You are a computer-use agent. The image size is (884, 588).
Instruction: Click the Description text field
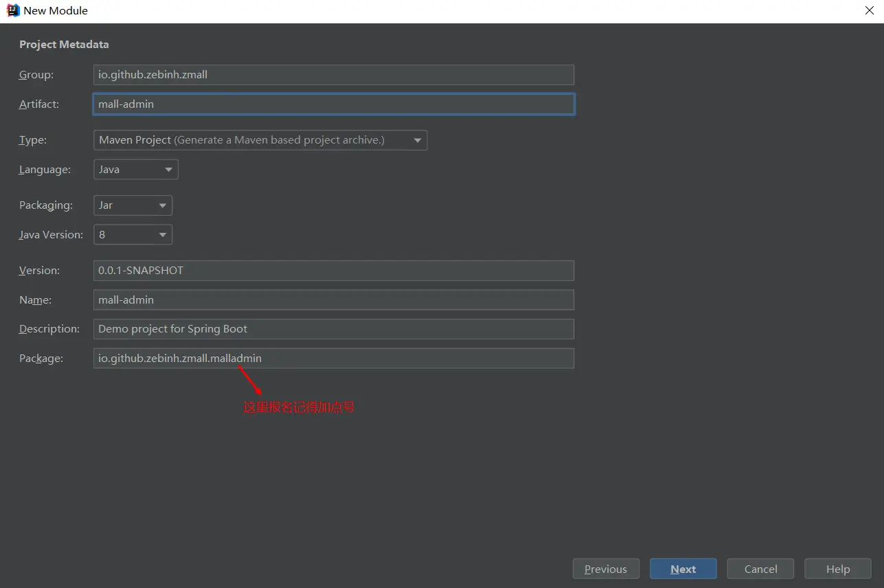click(333, 329)
